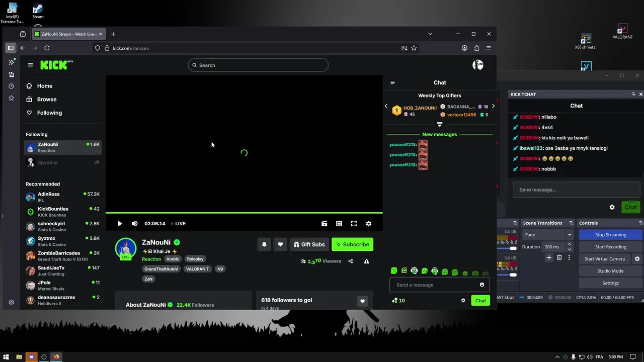Open the Syztmz recommended channel
This screenshot has width=644, height=362.
point(63,241)
